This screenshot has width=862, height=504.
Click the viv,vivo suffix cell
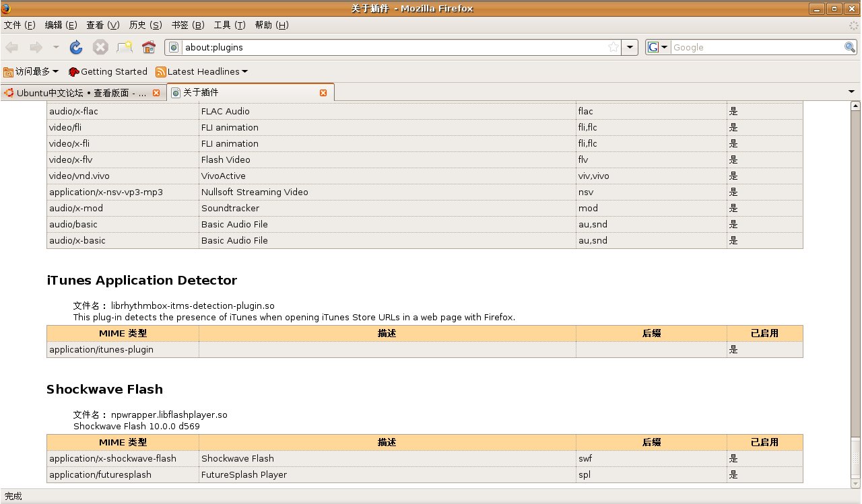pyautogui.click(x=651, y=176)
